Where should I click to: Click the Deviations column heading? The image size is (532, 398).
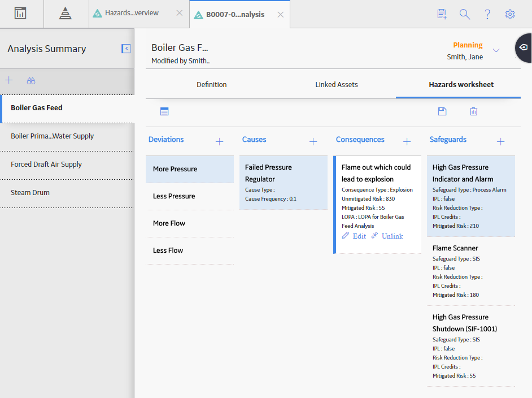166,140
